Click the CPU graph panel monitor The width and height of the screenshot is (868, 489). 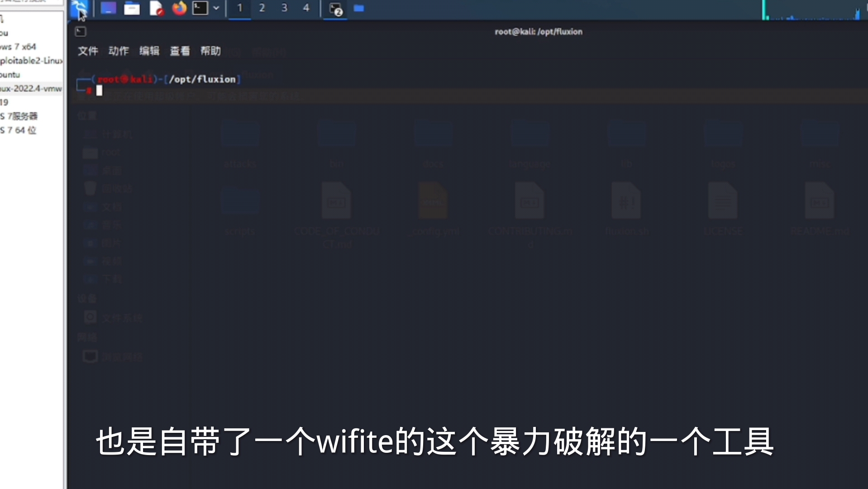point(811,10)
